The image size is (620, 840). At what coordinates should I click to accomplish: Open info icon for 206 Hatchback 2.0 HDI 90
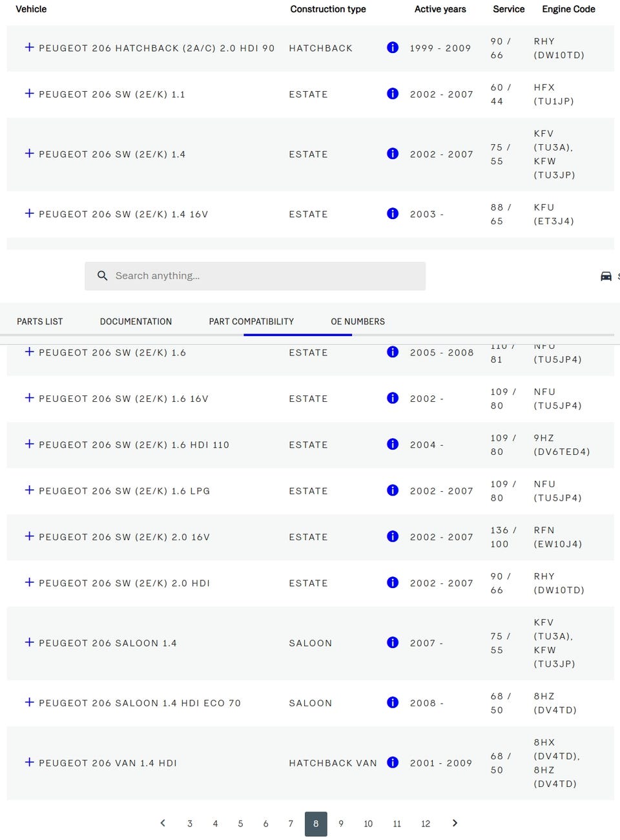pos(393,47)
